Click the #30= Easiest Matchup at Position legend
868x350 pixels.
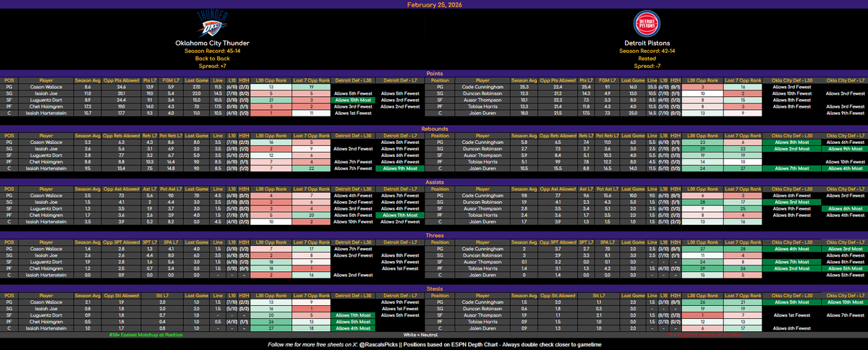point(146,334)
